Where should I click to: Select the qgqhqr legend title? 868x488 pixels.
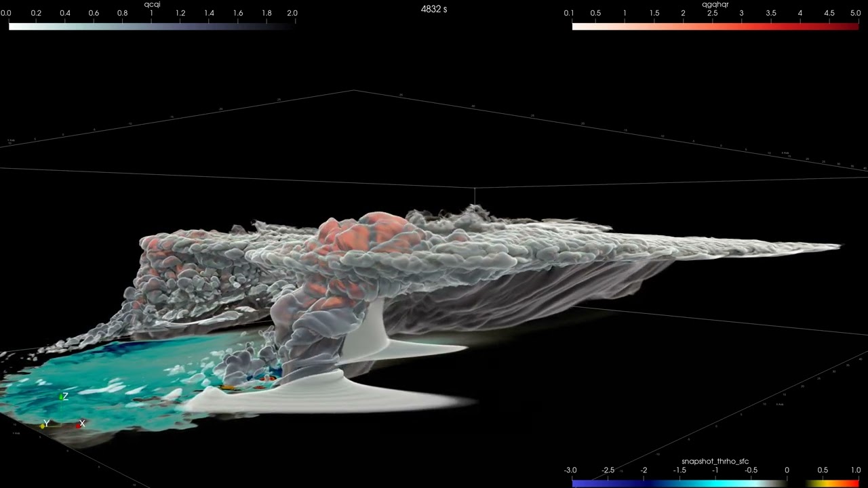pyautogui.click(x=715, y=4)
